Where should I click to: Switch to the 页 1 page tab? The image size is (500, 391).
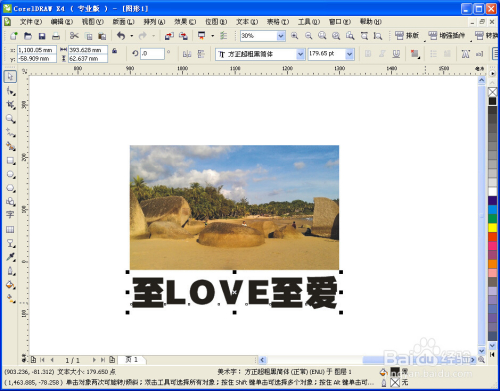click(x=132, y=360)
